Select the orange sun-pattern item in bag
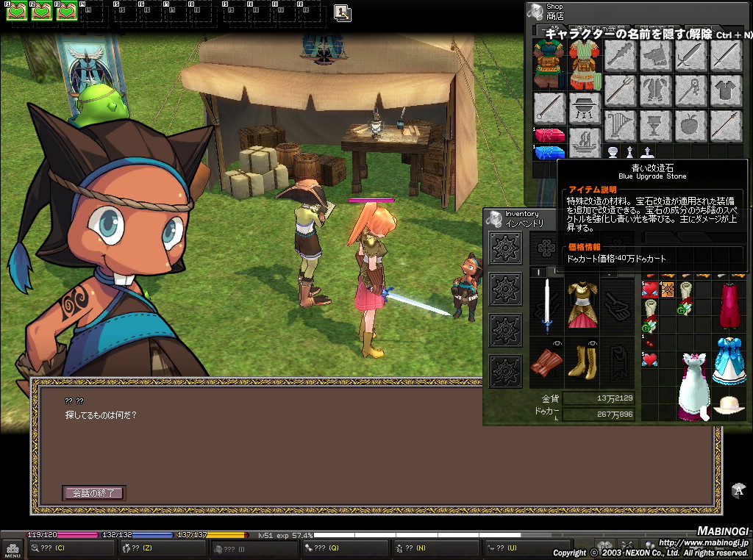 click(667, 290)
